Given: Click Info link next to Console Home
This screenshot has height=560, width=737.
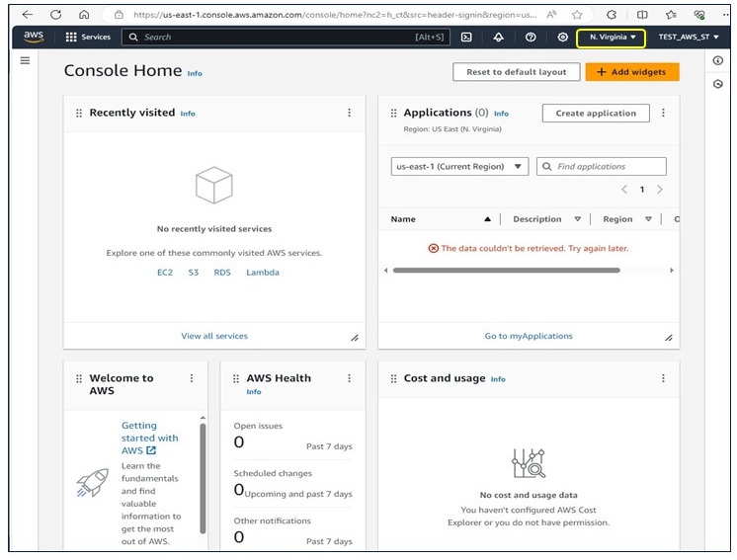Looking at the screenshot, I should pos(195,73).
